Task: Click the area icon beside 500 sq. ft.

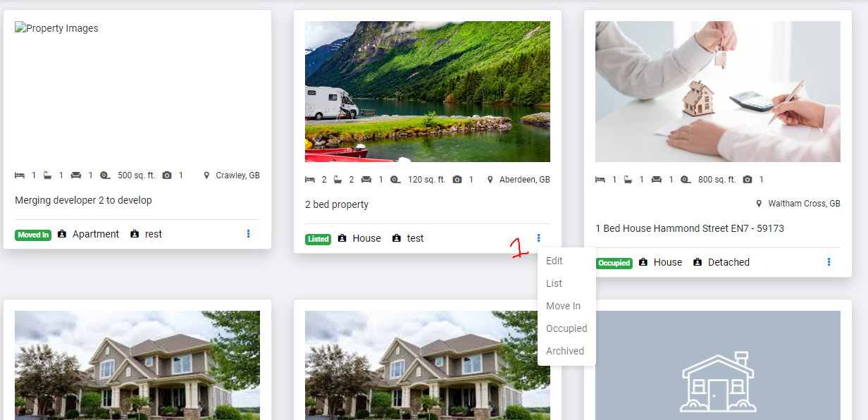Action: pyautogui.click(x=105, y=175)
